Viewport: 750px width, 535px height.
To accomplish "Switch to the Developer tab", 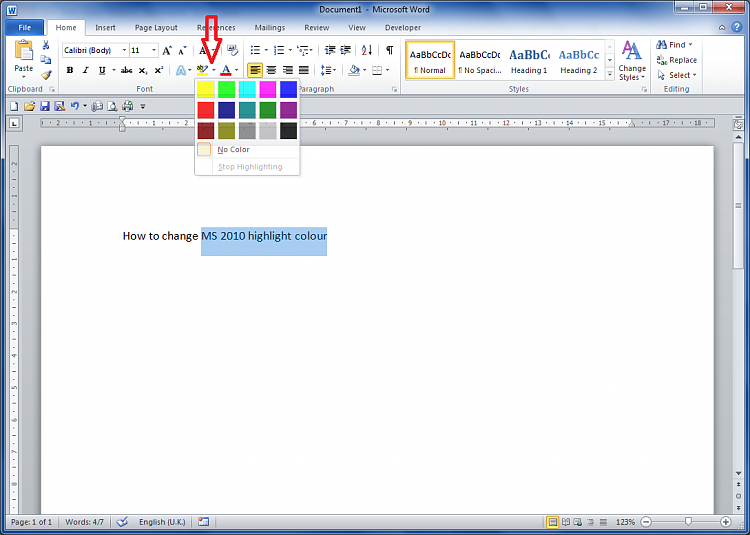I will (403, 28).
